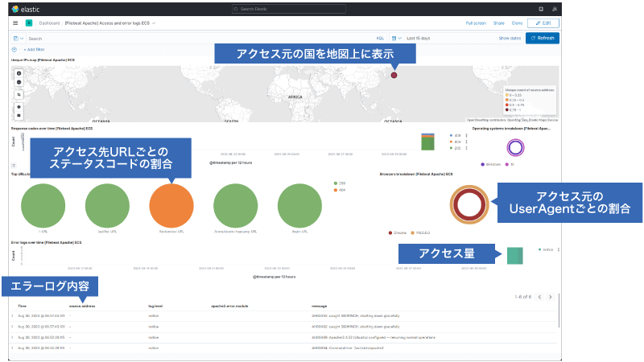
Task: Click the red marker on the map
Action: pos(394,75)
